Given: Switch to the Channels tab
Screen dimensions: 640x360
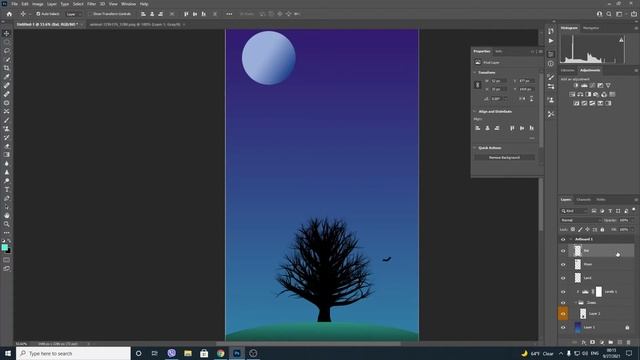Looking at the screenshot, I should click(x=584, y=200).
